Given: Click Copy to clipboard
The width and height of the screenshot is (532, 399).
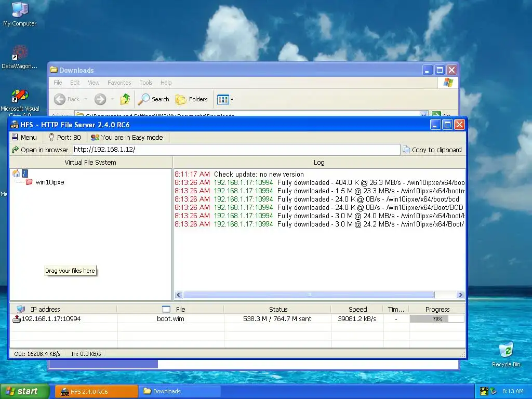Looking at the screenshot, I should 432,150.
